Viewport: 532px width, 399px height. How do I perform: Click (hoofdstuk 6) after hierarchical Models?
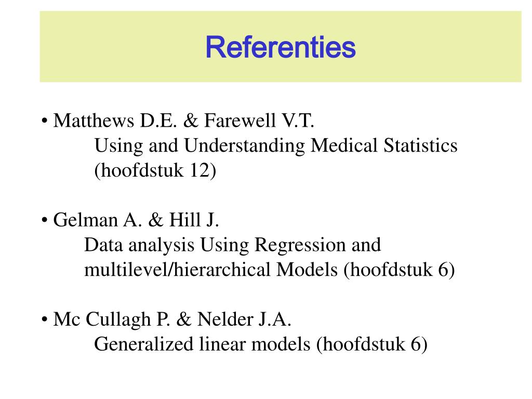pyautogui.click(x=399, y=270)
